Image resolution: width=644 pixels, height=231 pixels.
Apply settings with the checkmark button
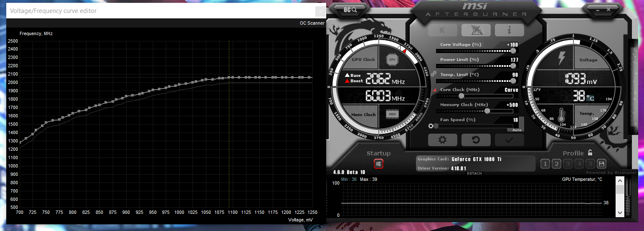510,140
